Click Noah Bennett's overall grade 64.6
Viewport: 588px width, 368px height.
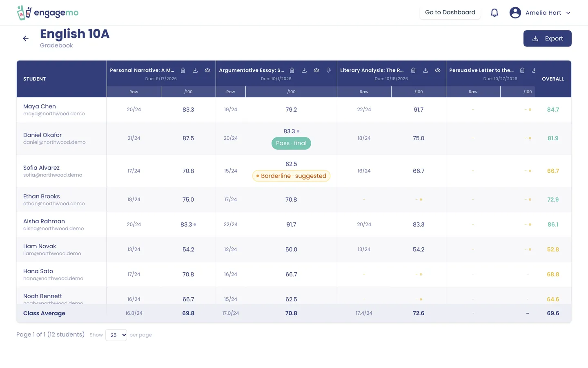(x=553, y=299)
